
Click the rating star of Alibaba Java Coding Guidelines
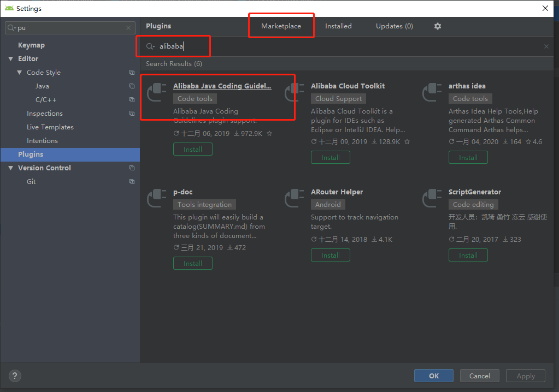(269, 134)
